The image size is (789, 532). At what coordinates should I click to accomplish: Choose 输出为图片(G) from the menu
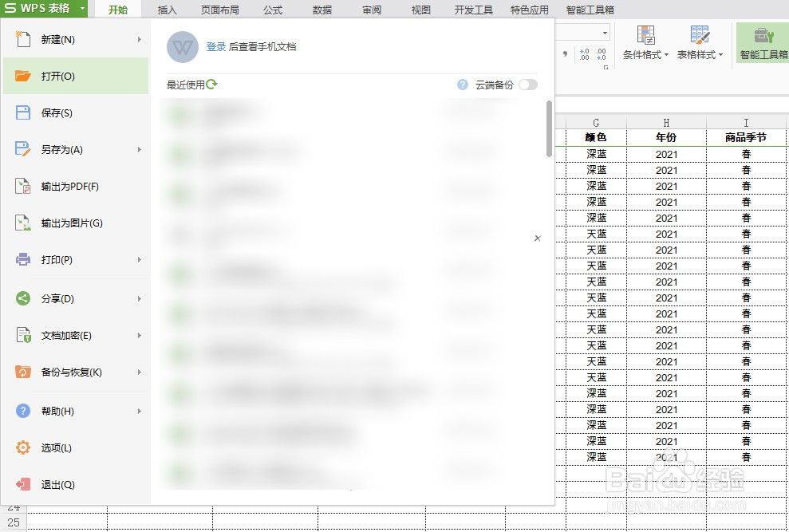tap(76, 223)
